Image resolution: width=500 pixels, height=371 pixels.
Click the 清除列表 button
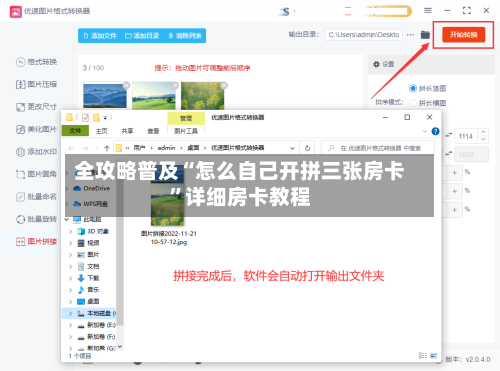(185, 36)
